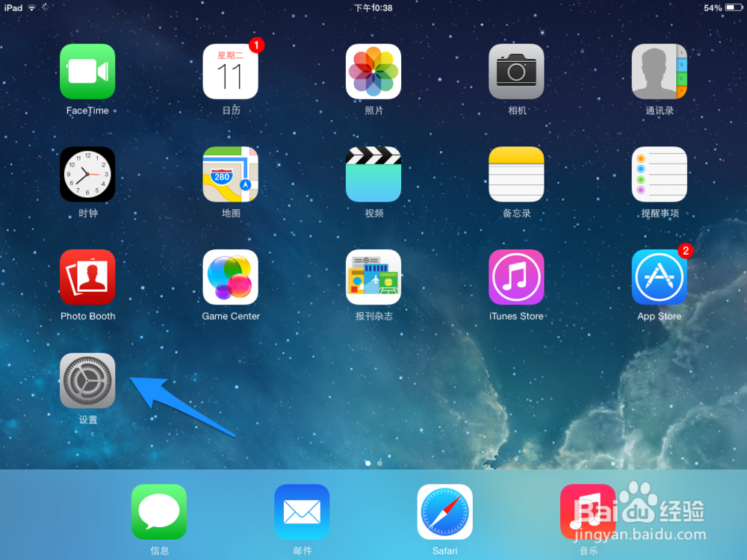Tap the Wi-Fi indicator in status bar
Screen dimensions: 747x560
coord(31,7)
